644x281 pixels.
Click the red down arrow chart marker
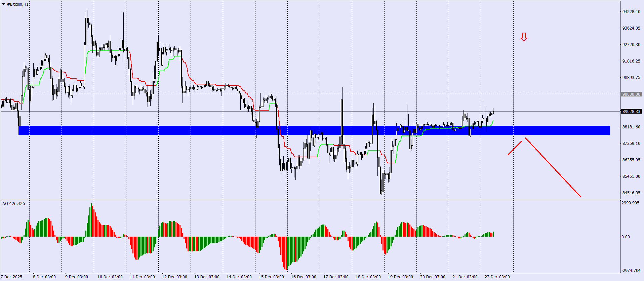coord(524,37)
